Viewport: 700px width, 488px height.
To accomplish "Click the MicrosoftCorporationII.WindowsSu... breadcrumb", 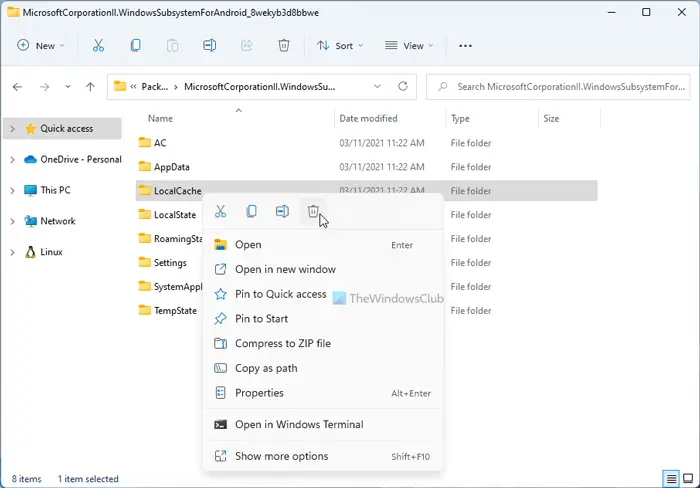I will [259, 87].
